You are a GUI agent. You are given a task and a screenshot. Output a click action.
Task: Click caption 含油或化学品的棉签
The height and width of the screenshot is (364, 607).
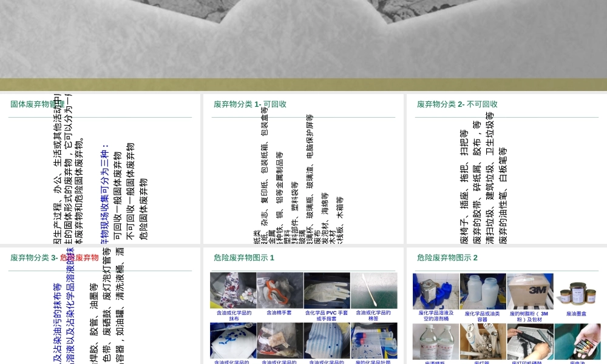click(x=373, y=315)
